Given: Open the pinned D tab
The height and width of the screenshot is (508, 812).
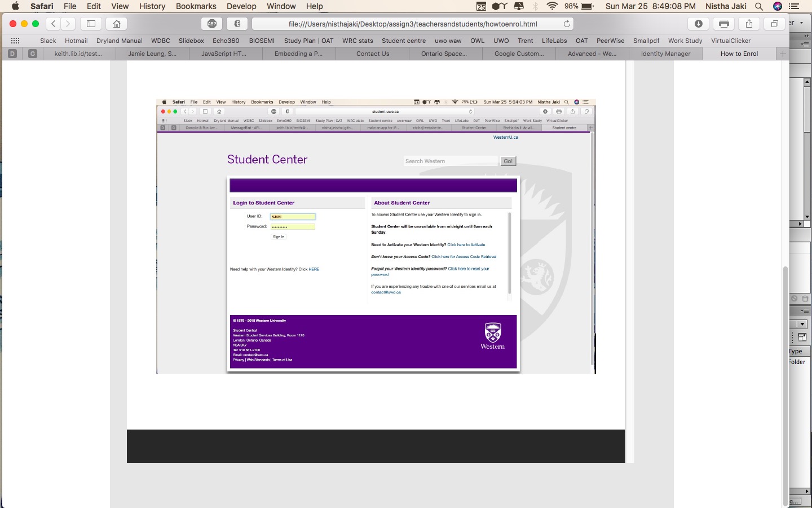Looking at the screenshot, I should [x=12, y=54].
